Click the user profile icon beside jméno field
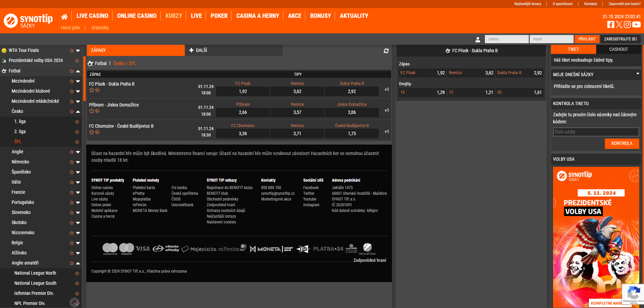 pyautogui.click(x=478, y=39)
